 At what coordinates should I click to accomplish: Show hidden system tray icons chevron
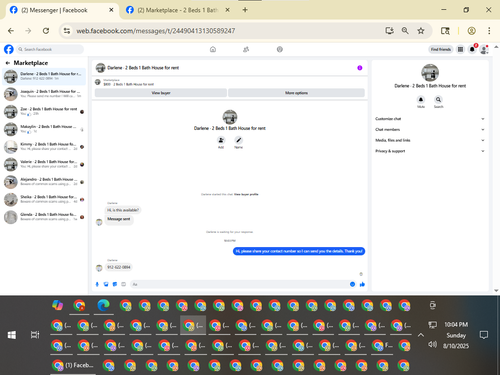421,335
